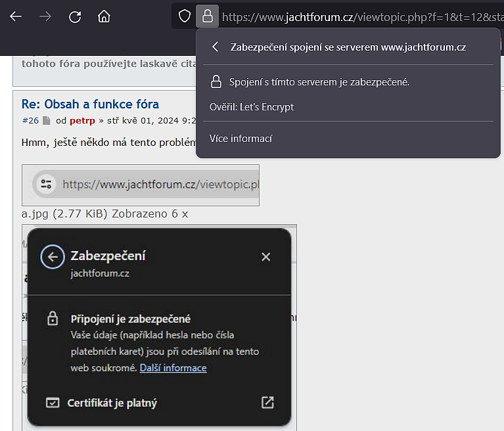Open the browser home page icon

point(104,16)
